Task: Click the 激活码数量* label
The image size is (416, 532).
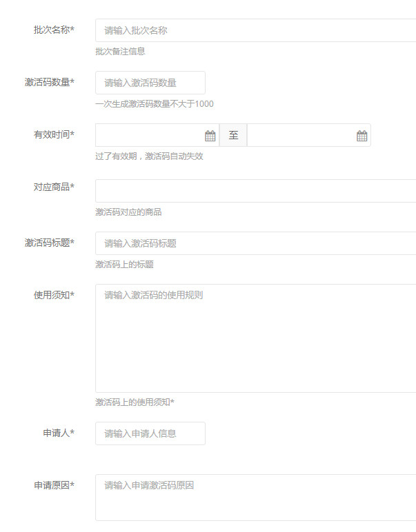Action: tap(50, 83)
